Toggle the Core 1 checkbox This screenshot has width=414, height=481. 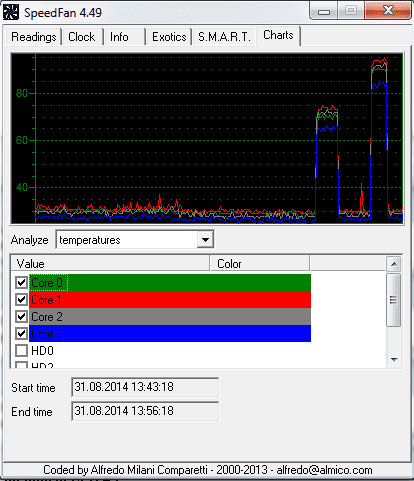(x=21, y=299)
